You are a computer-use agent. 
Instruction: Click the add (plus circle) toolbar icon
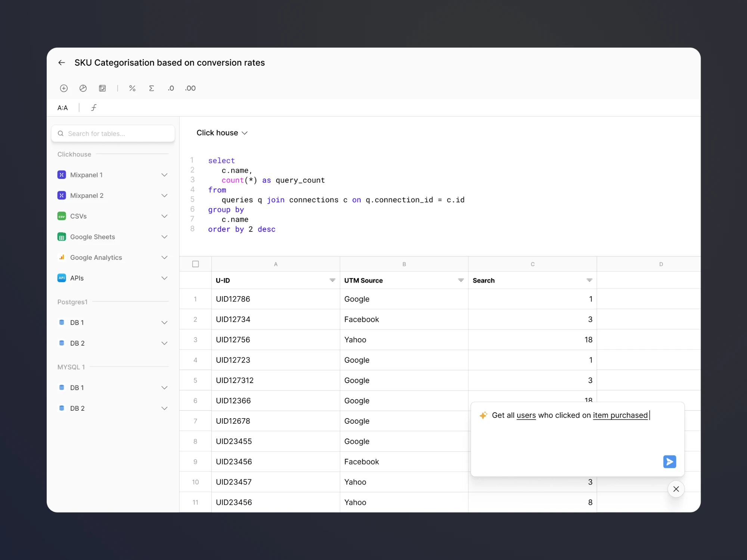click(x=64, y=88)
